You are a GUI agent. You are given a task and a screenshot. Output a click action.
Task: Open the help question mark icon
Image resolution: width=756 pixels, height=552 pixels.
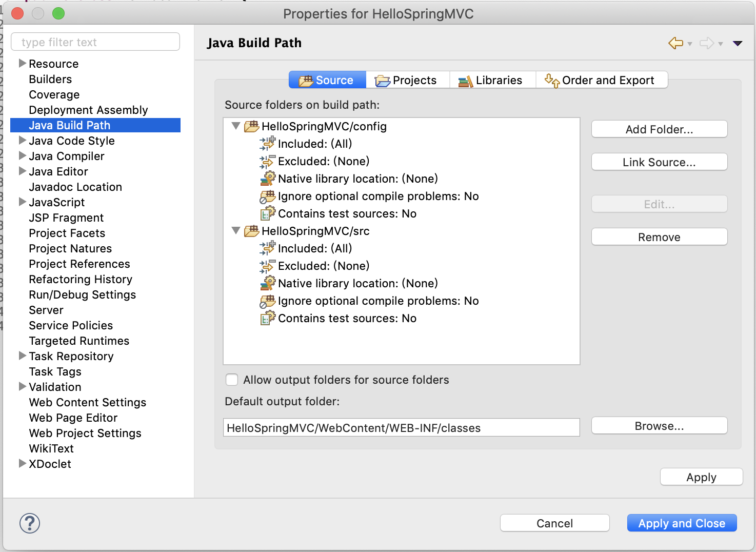click(x=30, y=523)
